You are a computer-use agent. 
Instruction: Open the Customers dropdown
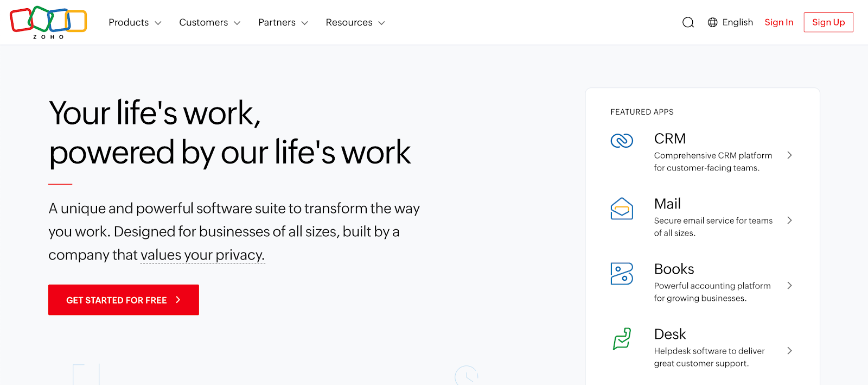[208, 22]
